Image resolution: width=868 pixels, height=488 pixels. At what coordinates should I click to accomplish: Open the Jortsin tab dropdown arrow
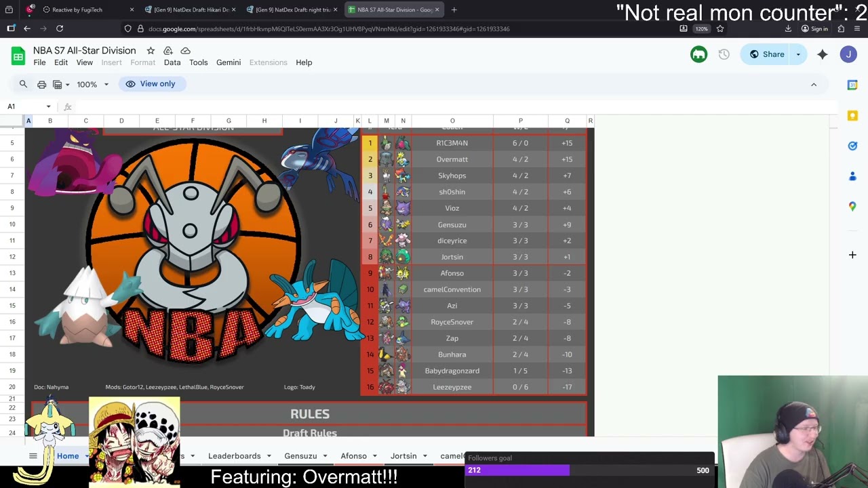425,456
